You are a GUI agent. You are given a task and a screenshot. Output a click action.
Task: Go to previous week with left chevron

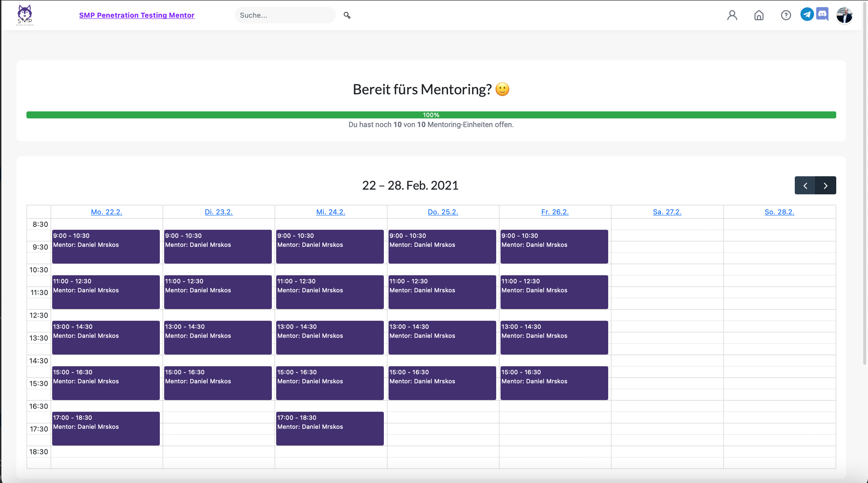coord(805,185)
